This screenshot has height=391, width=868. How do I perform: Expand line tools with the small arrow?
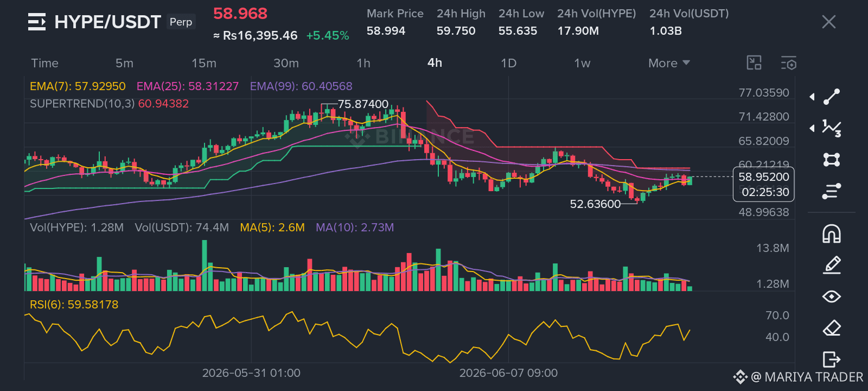pos(812,97)
